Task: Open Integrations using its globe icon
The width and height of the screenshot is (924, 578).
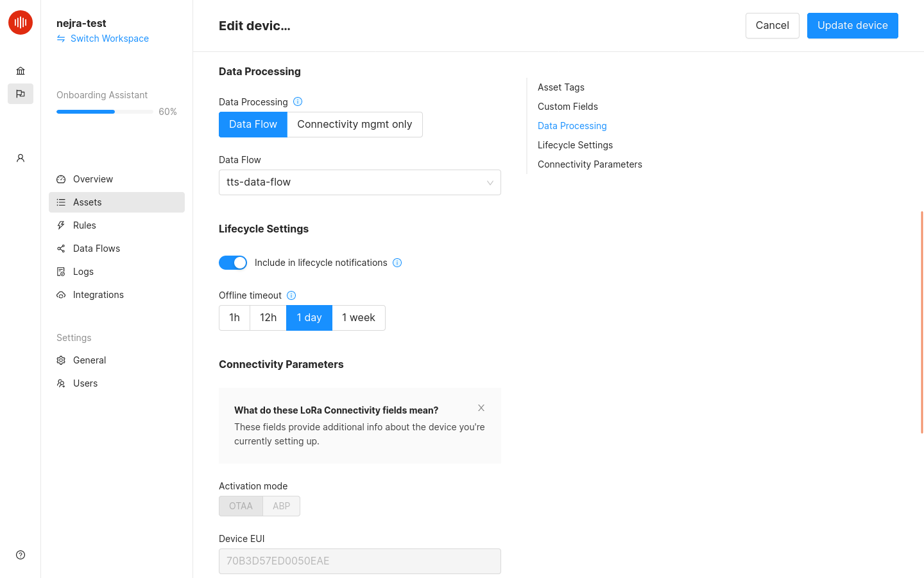Action: tap(61, 294)
